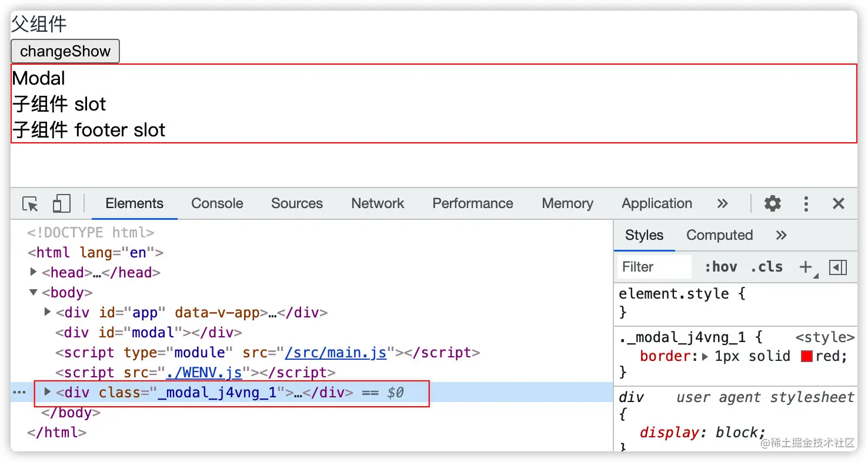Add new style rule plus icon

tap(806, 267)
